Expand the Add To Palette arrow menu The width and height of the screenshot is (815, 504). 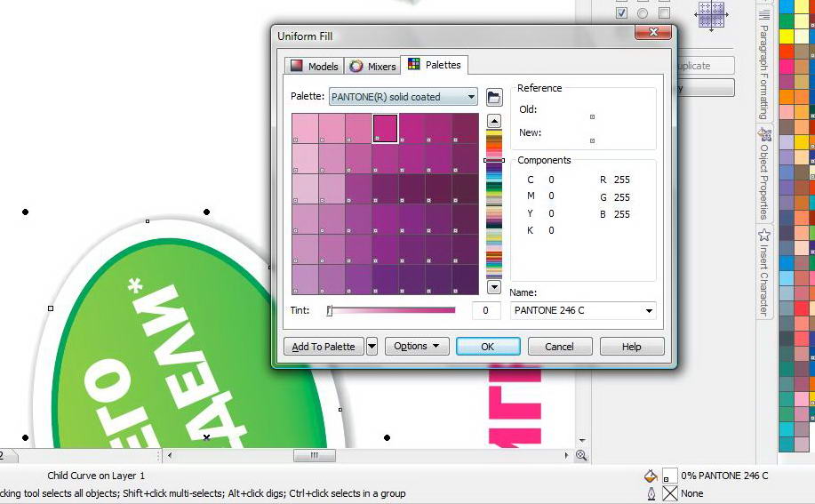click(372, 346)
